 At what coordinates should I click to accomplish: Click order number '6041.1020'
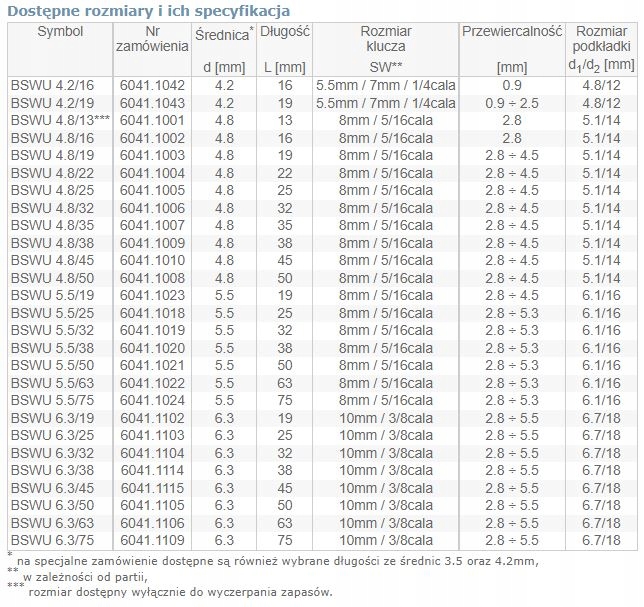pyautogui.click(x=152, y=348)
